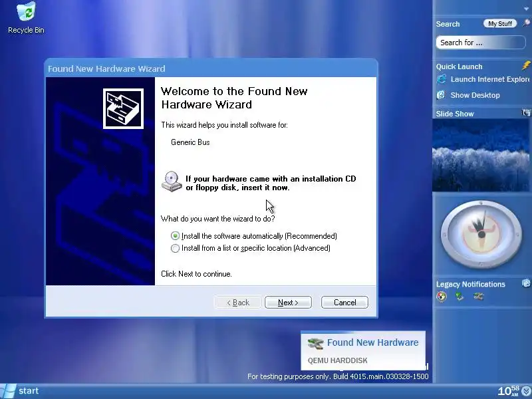Viewport: 532px width, 399px height.
Task: Click the taskbar clock showing 10:58 AM
Action: coord(509,391)
